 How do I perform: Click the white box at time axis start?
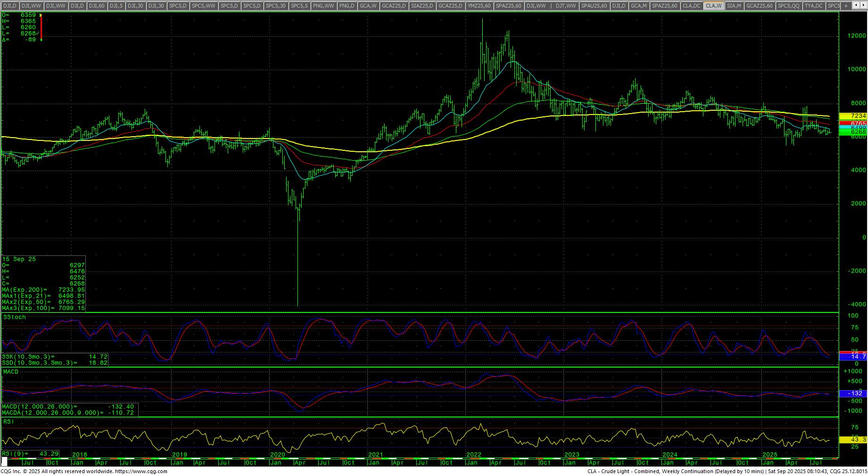coord(4,461)
